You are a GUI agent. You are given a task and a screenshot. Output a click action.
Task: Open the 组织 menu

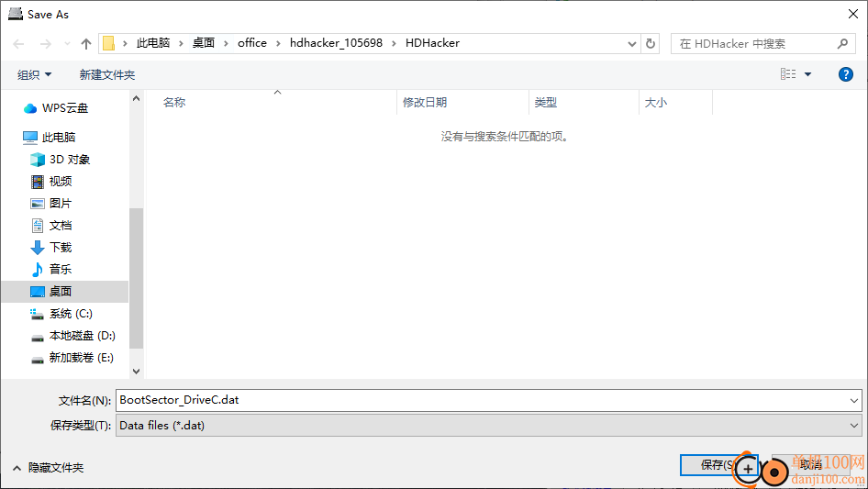pos(34,74)
